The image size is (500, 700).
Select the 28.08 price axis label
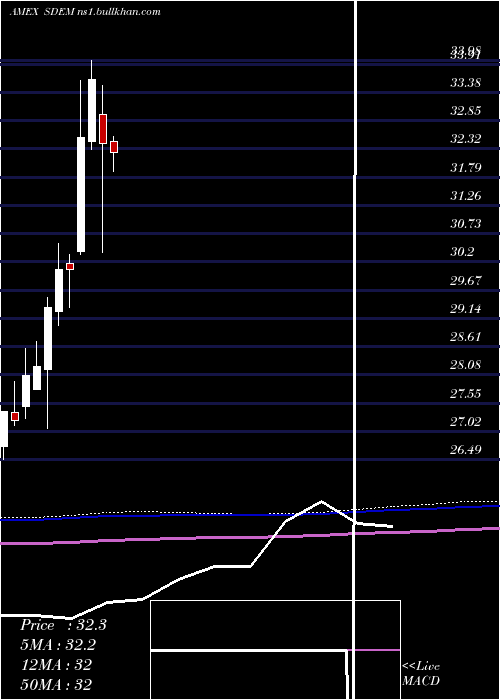466,365
